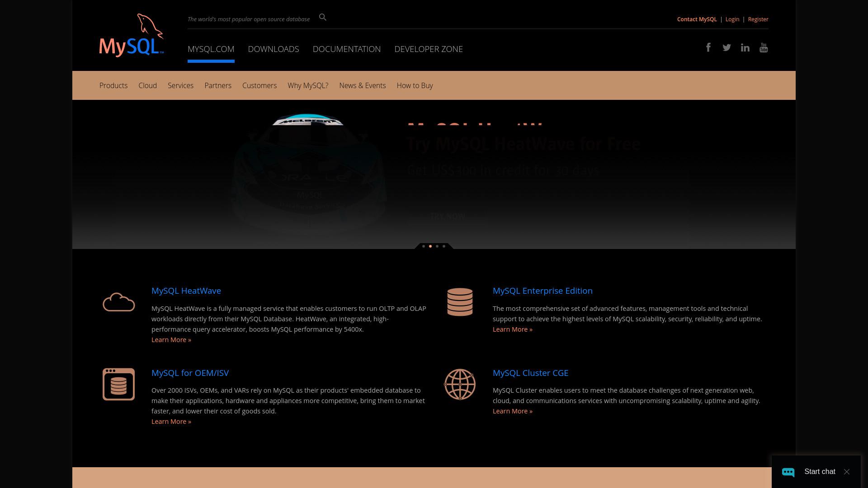The width and height of the screenshot is (868, 488).
Task: Click the MySQL dolphin logo
Action: click(x=132, y=35)
